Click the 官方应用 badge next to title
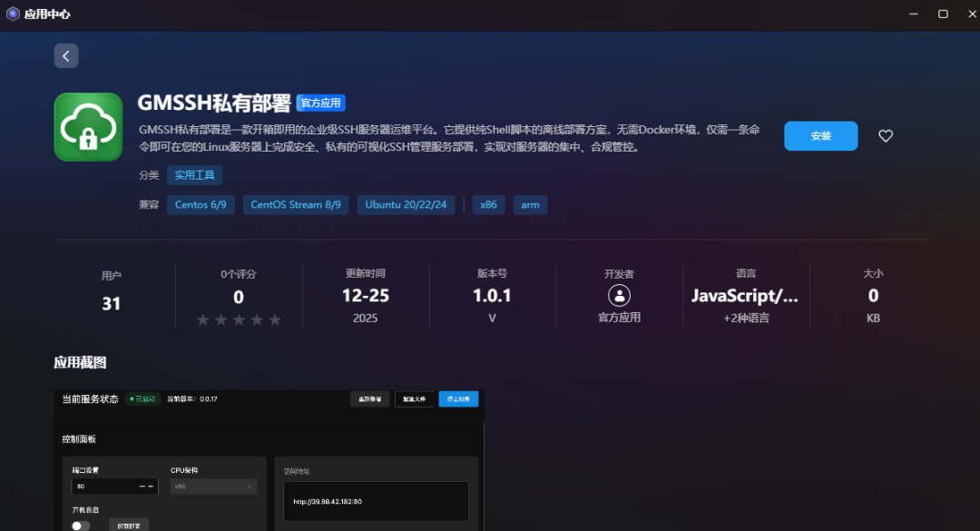The height and width of the screenshot is (531, 980). click(320, 103)
